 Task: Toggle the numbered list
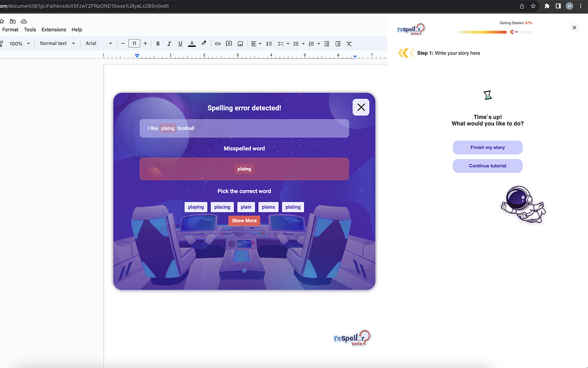(311, 44)
